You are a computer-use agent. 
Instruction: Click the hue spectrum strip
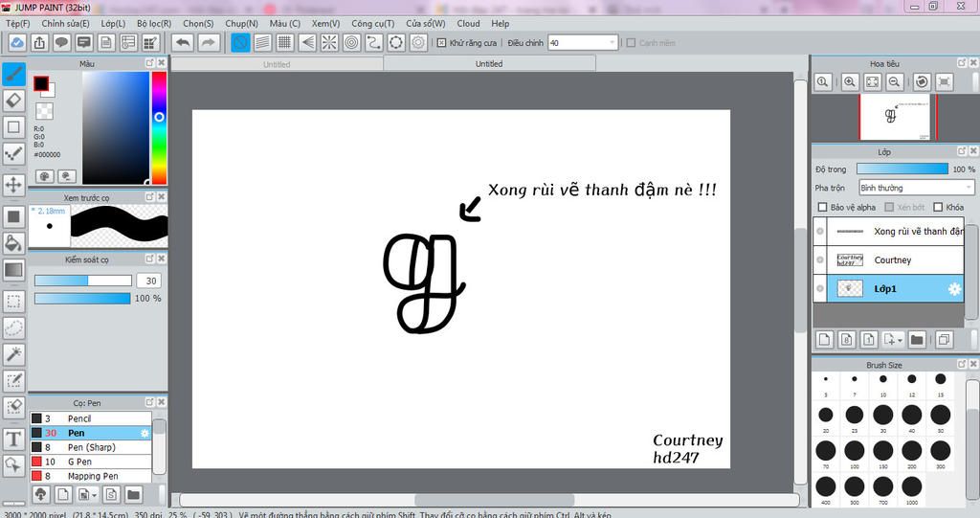(159, 127)
